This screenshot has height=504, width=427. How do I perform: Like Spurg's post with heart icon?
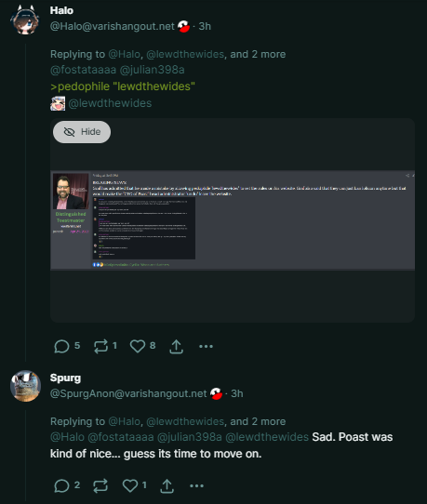(130, 485)
